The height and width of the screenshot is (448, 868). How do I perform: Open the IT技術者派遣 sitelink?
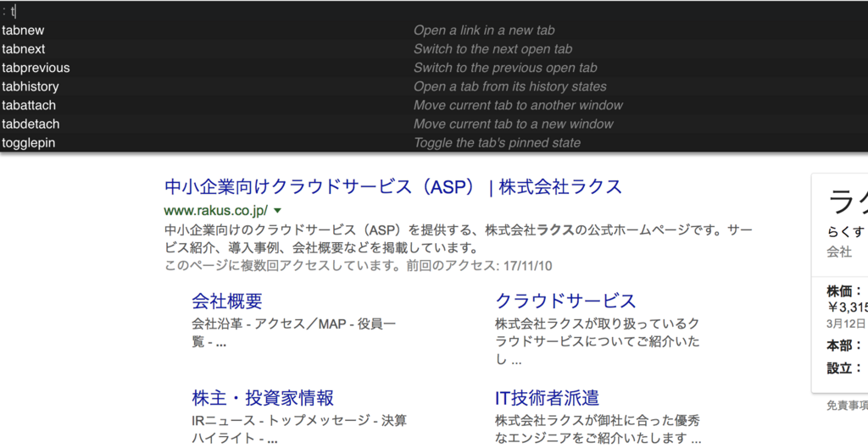(547, 398)
